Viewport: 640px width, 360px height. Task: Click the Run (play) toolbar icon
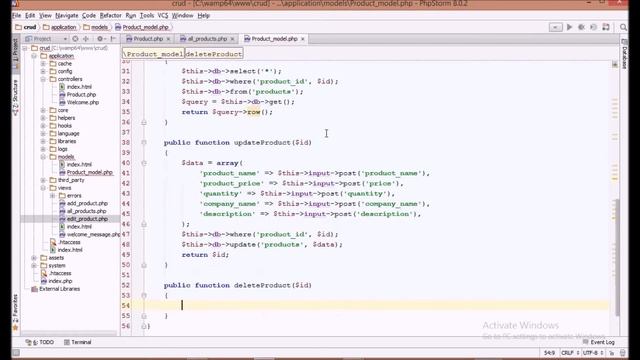tap(569, 27)
